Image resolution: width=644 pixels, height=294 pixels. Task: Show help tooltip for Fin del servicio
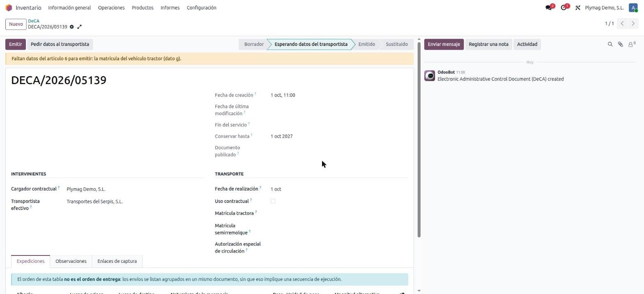(x=249, y=123)
